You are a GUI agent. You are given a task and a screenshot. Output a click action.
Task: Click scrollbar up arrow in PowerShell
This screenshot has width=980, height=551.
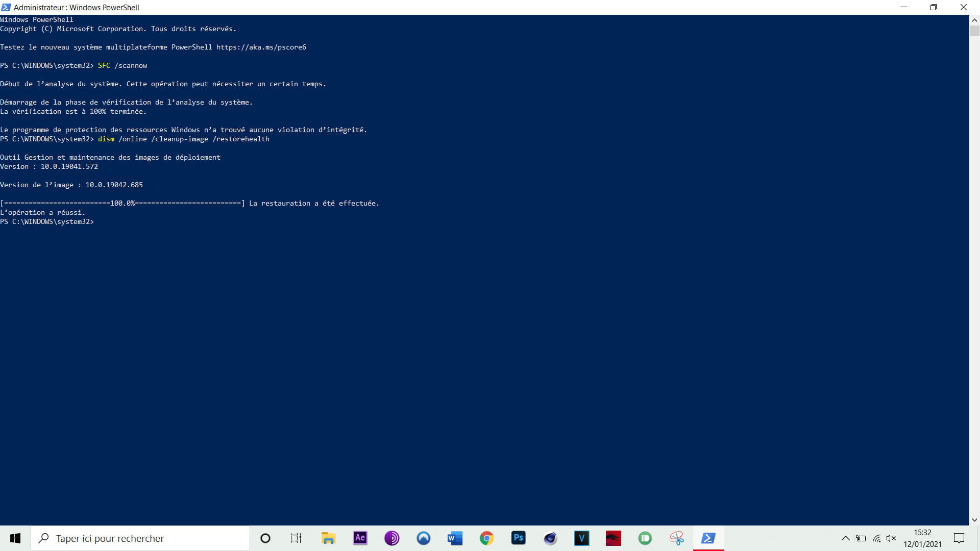coord(974,20)
